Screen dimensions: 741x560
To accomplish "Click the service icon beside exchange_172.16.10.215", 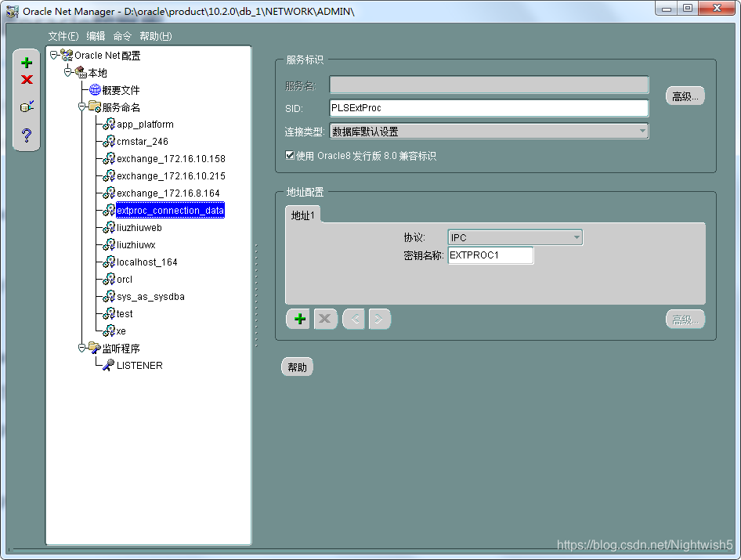I will (x=109, y=175).
